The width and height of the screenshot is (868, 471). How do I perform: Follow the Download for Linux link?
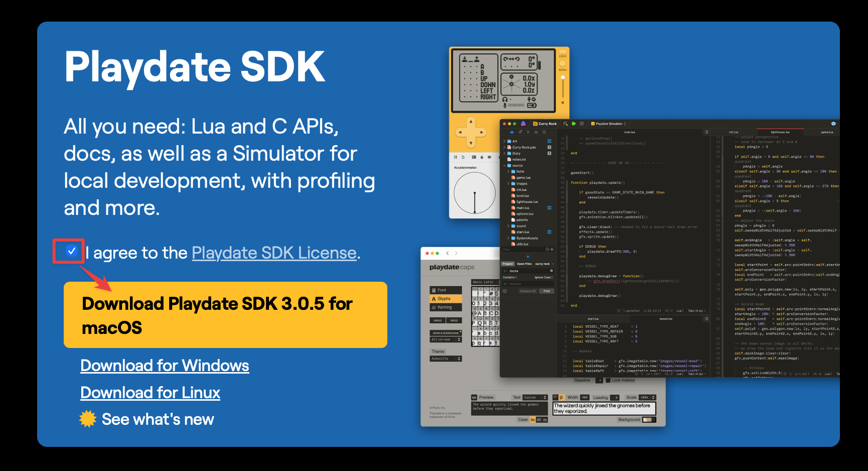pyautogui.click(x=151, y=393)
